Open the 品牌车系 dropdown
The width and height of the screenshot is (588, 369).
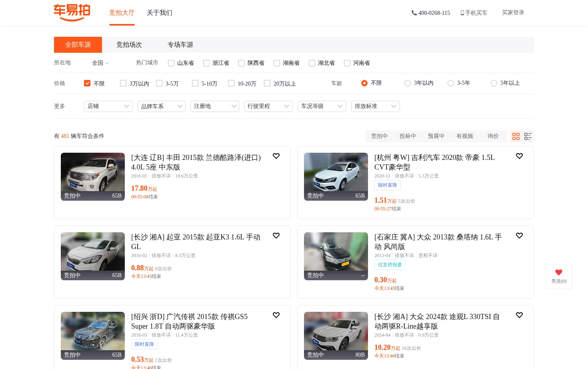(162, 106)
